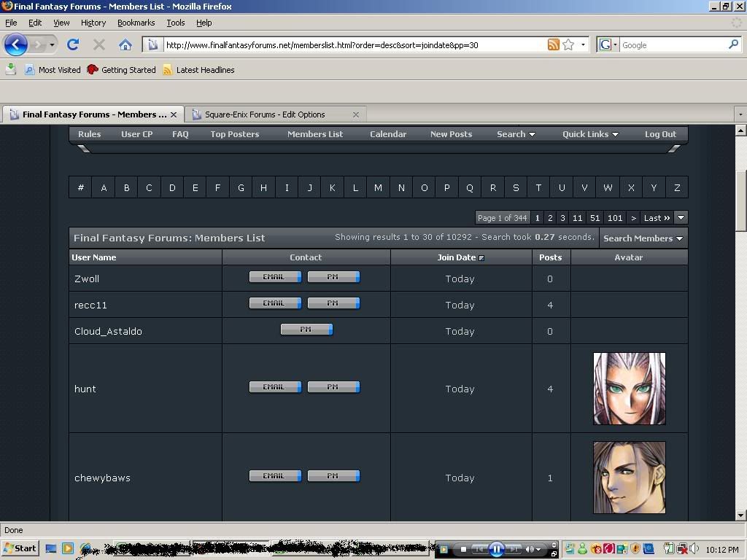Click the RSS feed icon in the address bar
747x560 pixels.
(553, 44)
